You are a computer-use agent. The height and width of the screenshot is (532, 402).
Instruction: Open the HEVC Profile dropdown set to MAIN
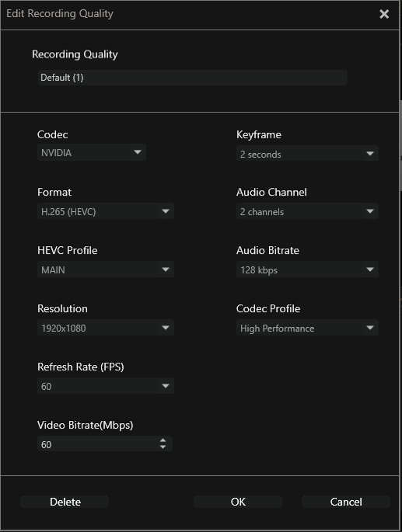pyautogui.click(x=105, y=269)
